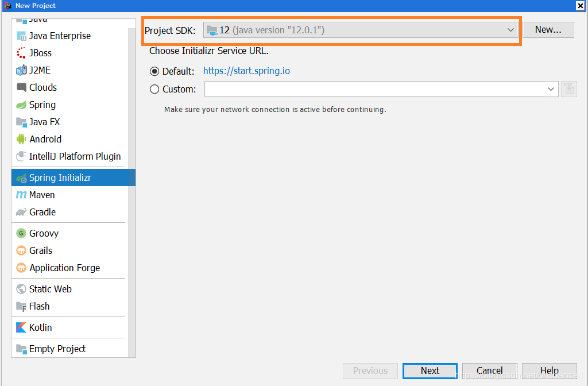The height and width of the screenshot is (386, 588).
Task: Open the https://start.spring.io link
Action: pos(246,71)
